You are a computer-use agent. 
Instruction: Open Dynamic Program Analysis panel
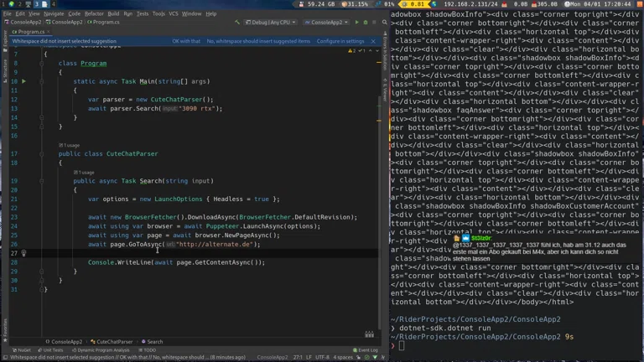point(101,350)
